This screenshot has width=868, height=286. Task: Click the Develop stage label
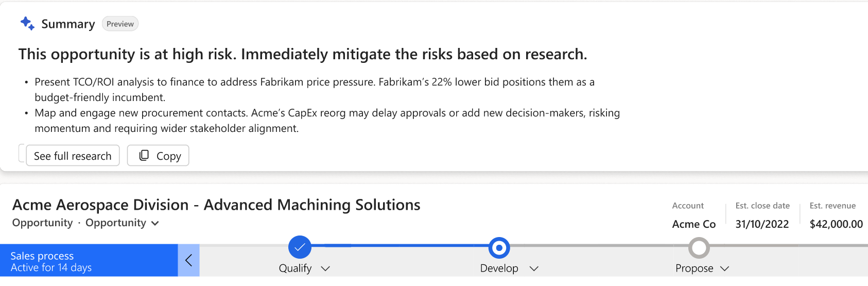pyautogui.click(x=498, y=268)
